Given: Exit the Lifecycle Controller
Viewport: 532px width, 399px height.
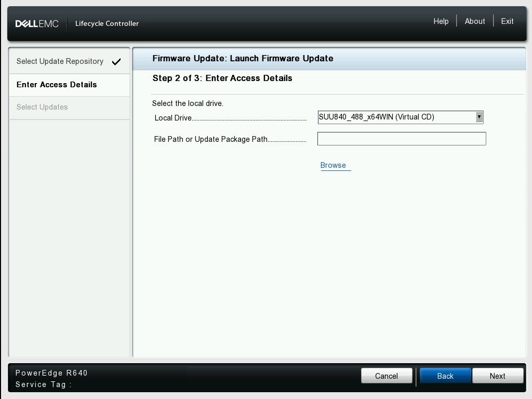Looking at the screenshot, I should point(507,21).
